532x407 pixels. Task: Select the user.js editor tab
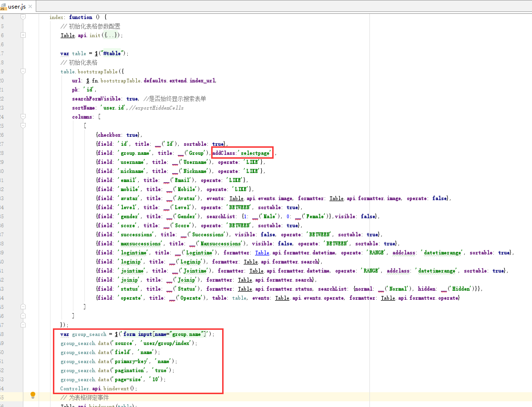(x=17, y=7)
